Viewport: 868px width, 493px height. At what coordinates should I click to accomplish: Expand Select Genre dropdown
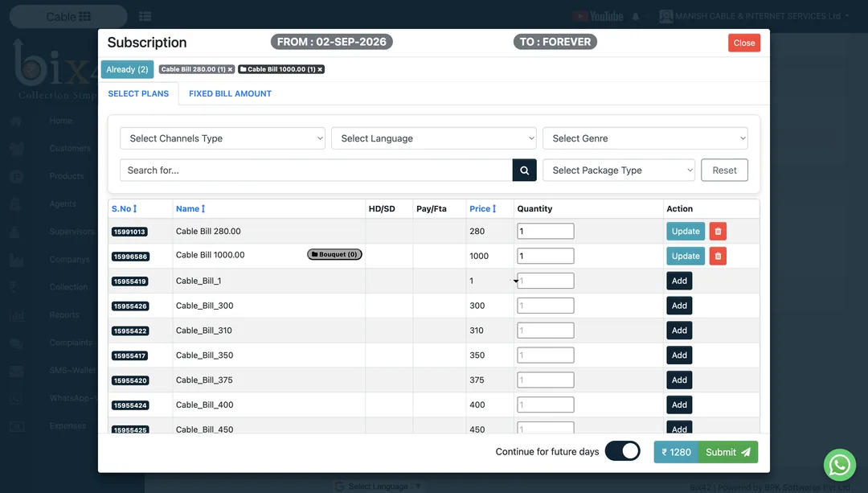645,138
